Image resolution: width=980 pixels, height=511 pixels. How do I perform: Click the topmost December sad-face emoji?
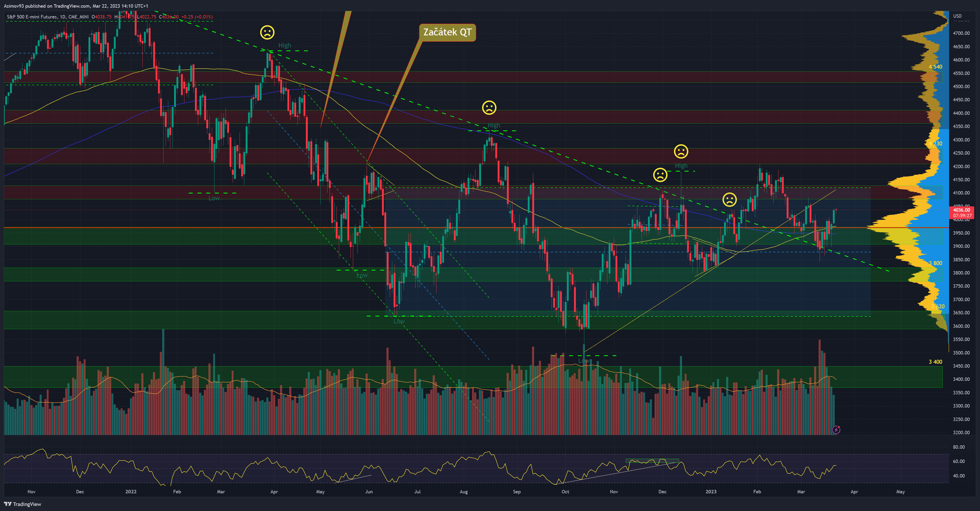pyautogui.click(x=681, y=151)
